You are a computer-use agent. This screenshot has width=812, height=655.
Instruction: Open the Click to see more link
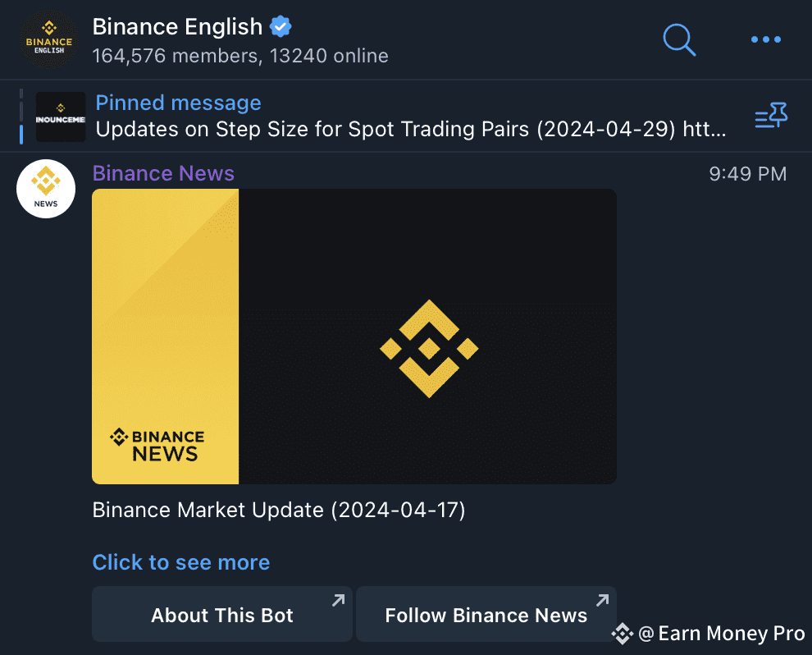pos(181,562)
